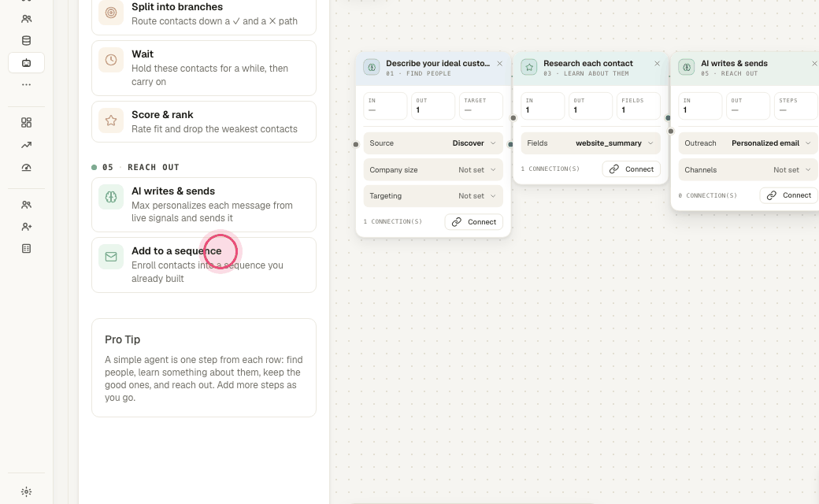The image size is (819, 504).
Task: Click the "0 CONNECTION(S)" text on AI node
Action: (x=708, y=195)
